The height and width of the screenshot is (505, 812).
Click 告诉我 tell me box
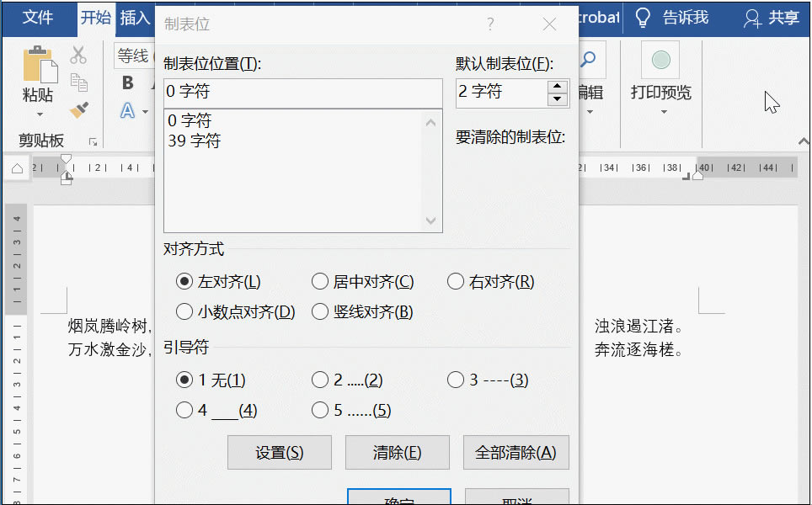point(685,18)
